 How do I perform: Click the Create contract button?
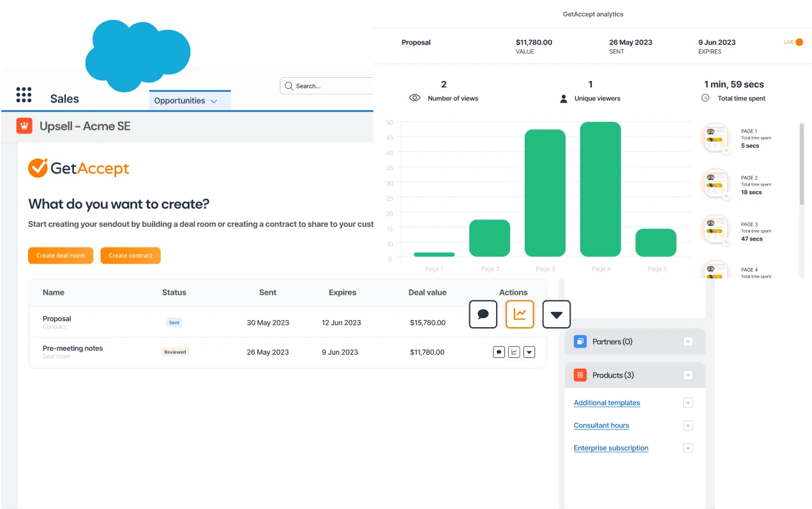pyautogui.click(x=130, y=255)
